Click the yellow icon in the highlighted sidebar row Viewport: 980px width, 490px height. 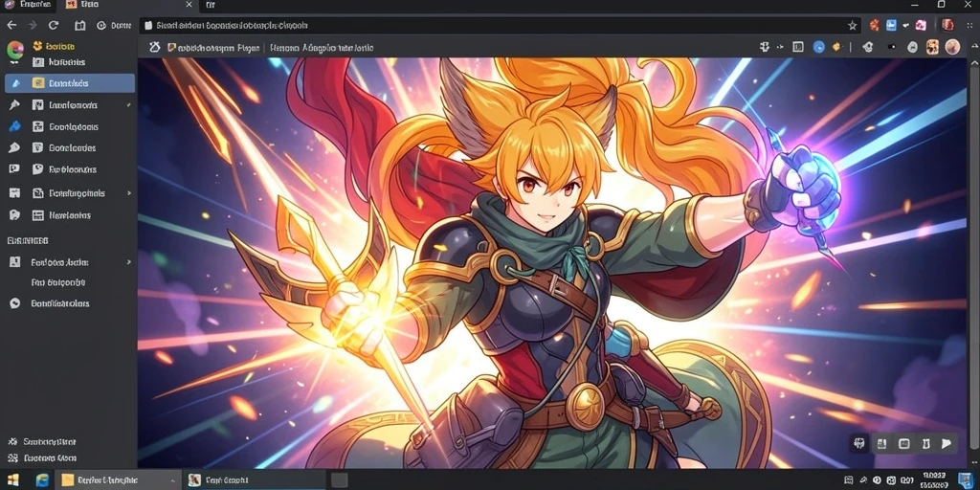point(38,83)
